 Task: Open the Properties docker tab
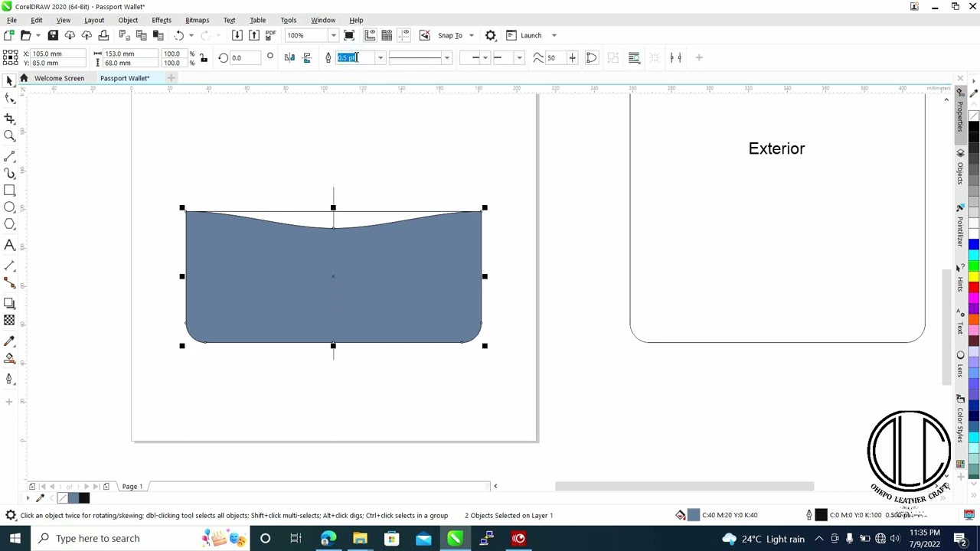click(x=960, y=114)
